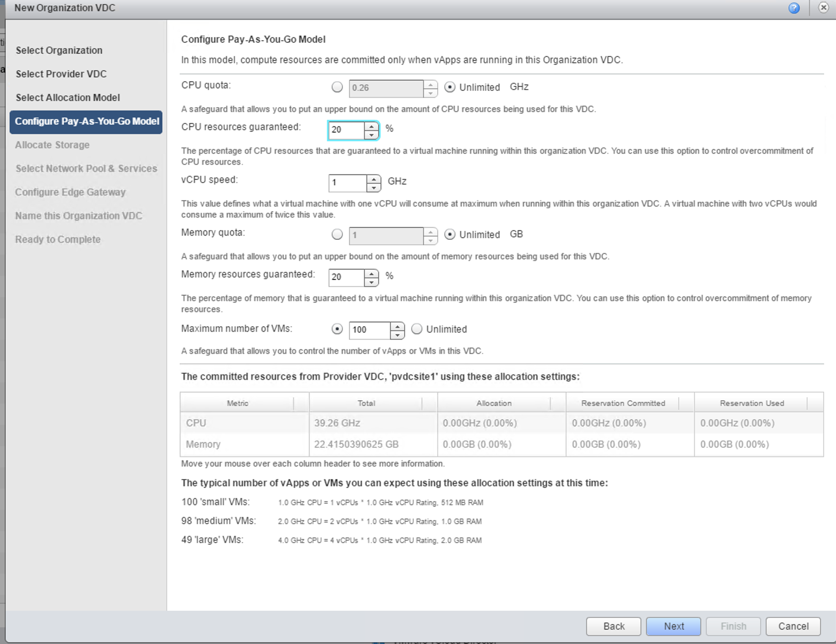This screenshot has width=836, height=644.
Task: Select Unlimited for Memory quota
Action: point(450,235)
